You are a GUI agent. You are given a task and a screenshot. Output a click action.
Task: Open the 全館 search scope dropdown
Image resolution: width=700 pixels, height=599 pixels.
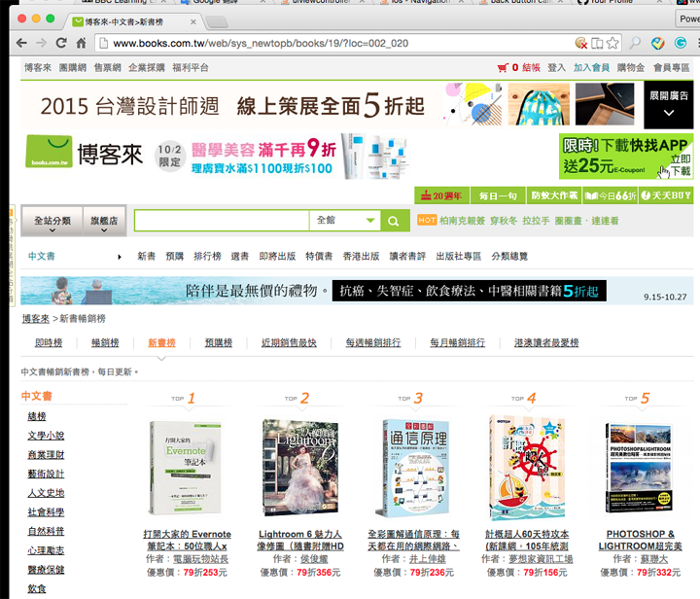(x=345, y=220)
